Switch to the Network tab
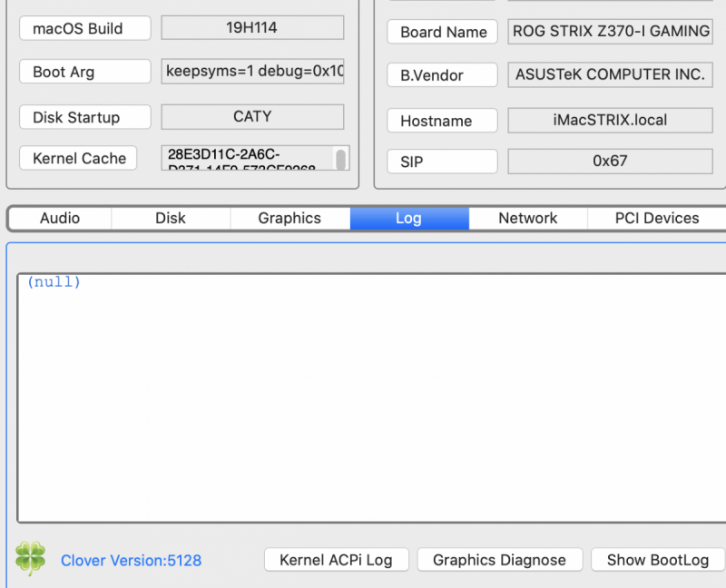The height and width of the screenshot is (588, 726). 528,219
